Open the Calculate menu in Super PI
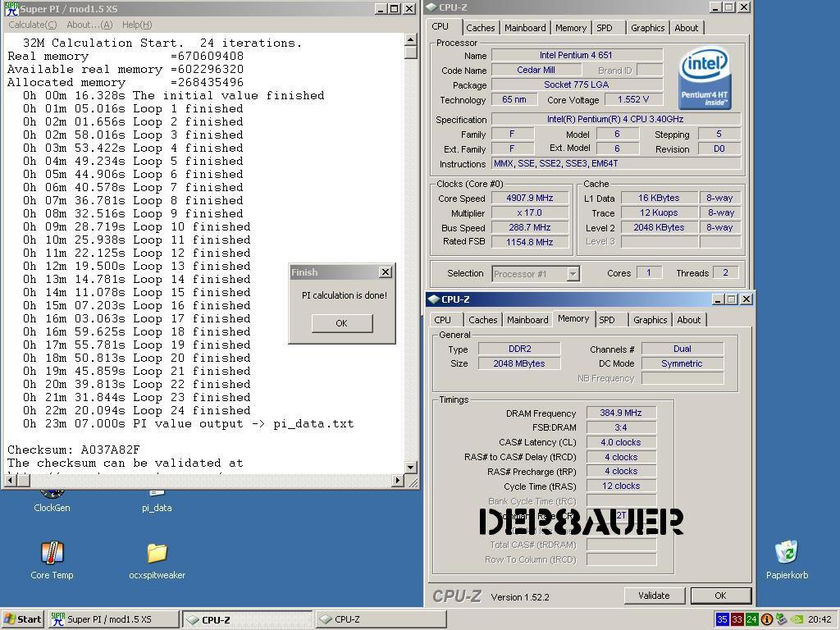840x630 pixels. (x=33, y=25)
